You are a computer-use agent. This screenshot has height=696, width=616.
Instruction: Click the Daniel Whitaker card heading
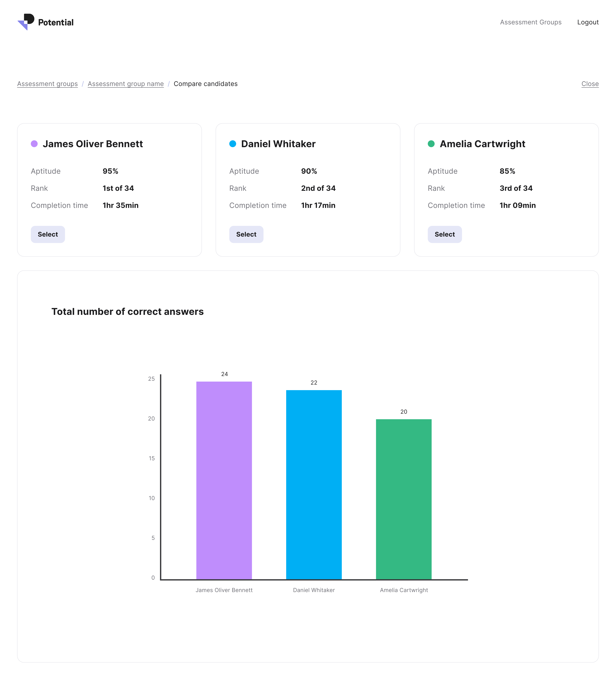278,144
